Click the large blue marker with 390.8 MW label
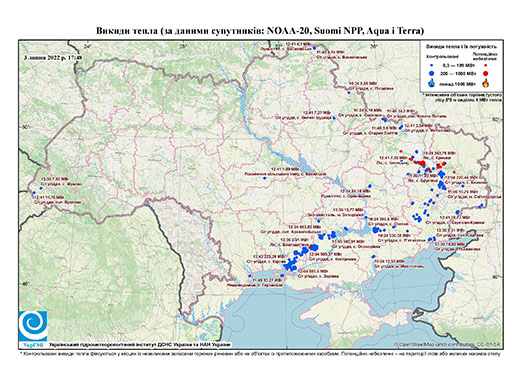The image size is (520, 368). tap(376, 230)
